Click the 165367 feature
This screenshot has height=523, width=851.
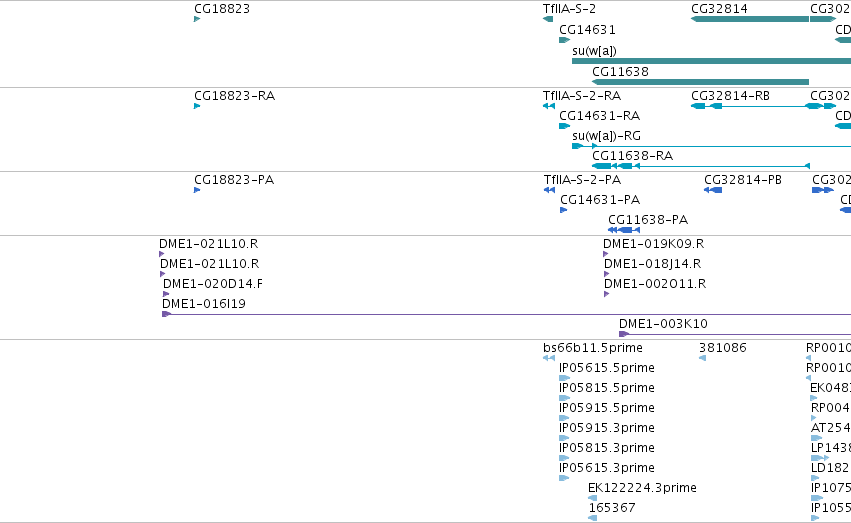(x=593, y=519)
